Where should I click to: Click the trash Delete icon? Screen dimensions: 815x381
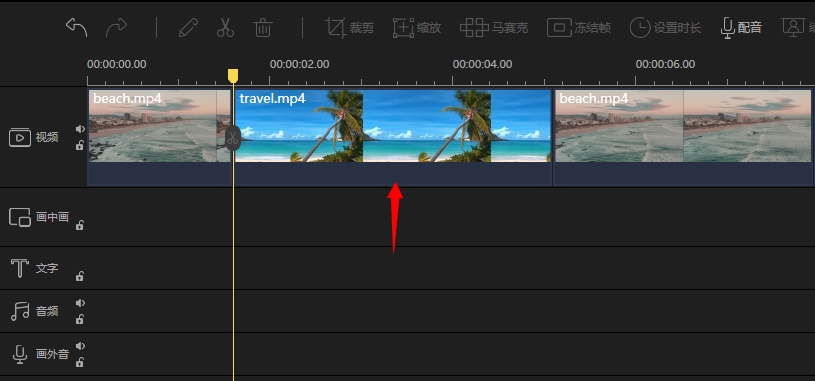pos(263,28)
